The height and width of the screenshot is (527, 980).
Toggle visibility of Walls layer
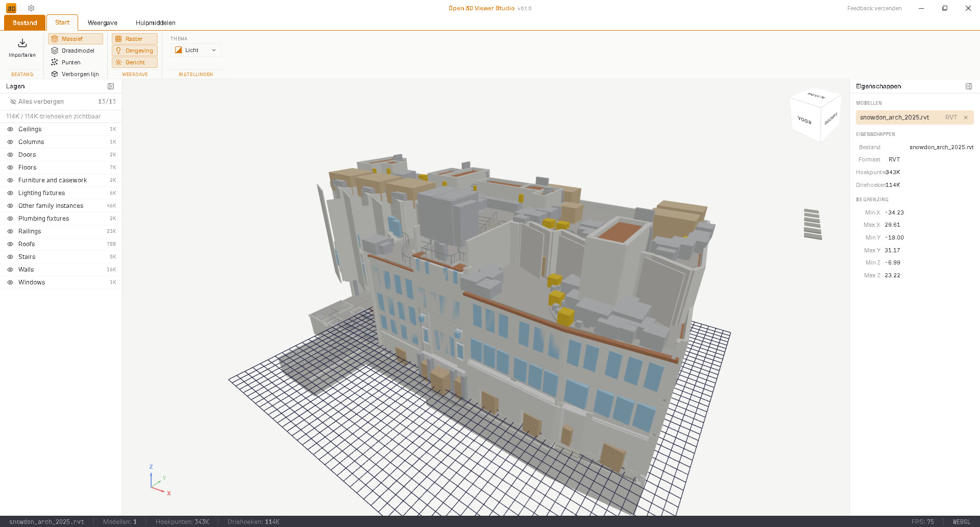[x=10, y=270]
